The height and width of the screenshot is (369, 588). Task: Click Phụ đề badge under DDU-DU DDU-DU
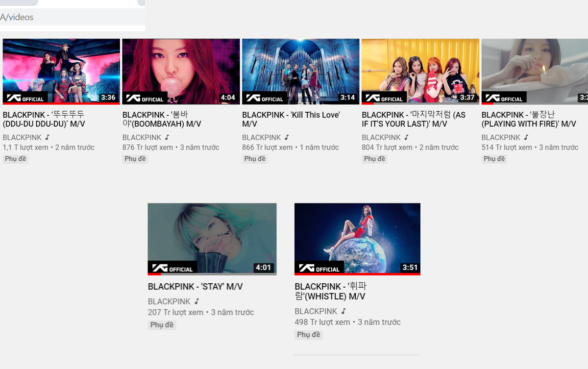[16, 159]
